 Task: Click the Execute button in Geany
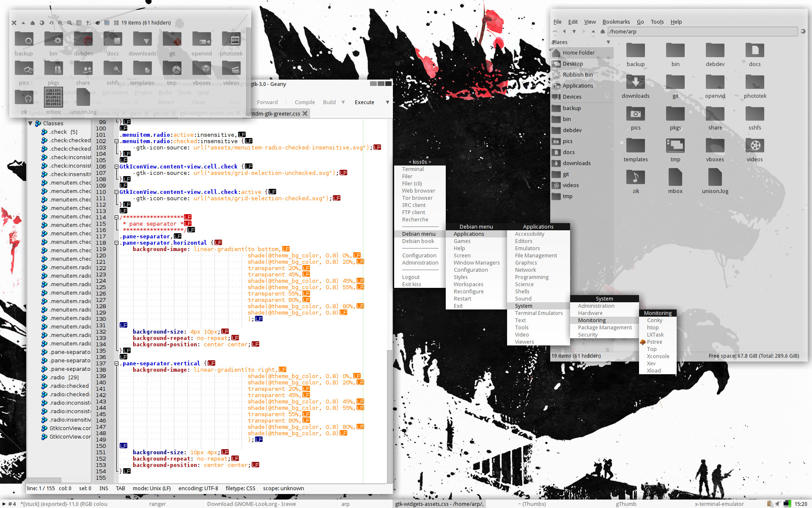click(x=364, y=102)
